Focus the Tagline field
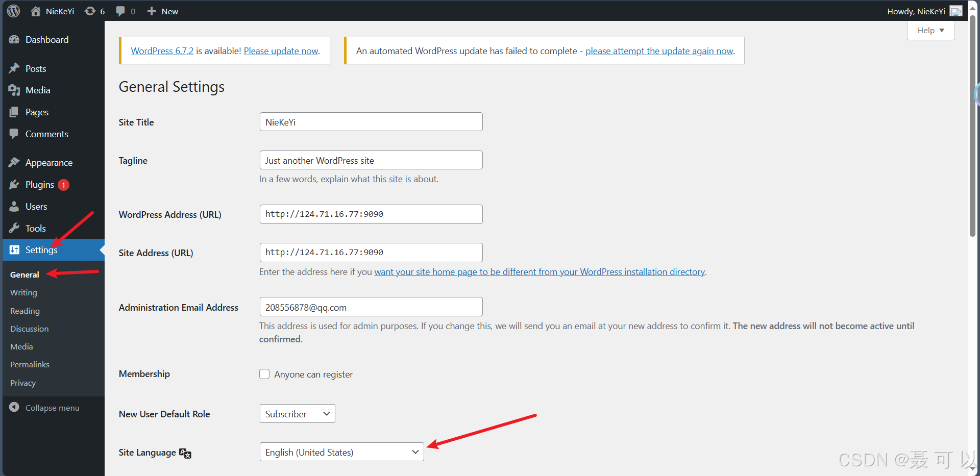The image size is (980, 476). point(371,160)
